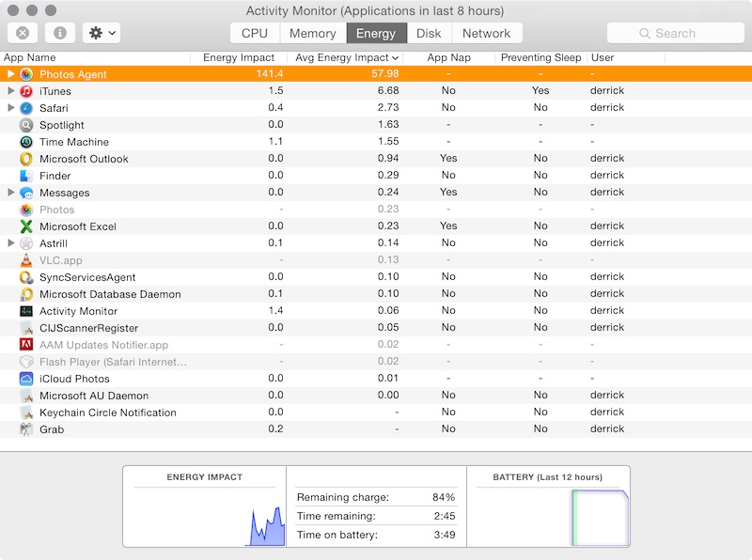Sort by Energy Impact column header
The image size is (752, 560).
[x=239, y=57]
